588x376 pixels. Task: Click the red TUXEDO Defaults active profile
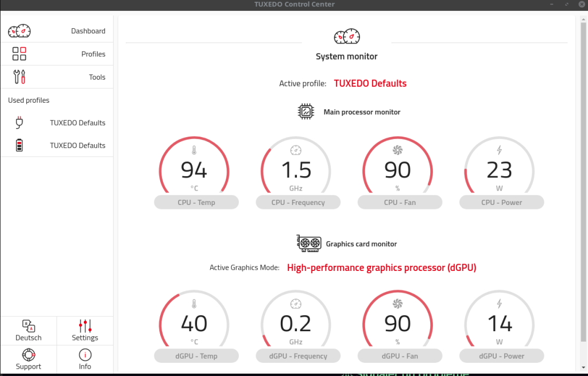(370, 84)
